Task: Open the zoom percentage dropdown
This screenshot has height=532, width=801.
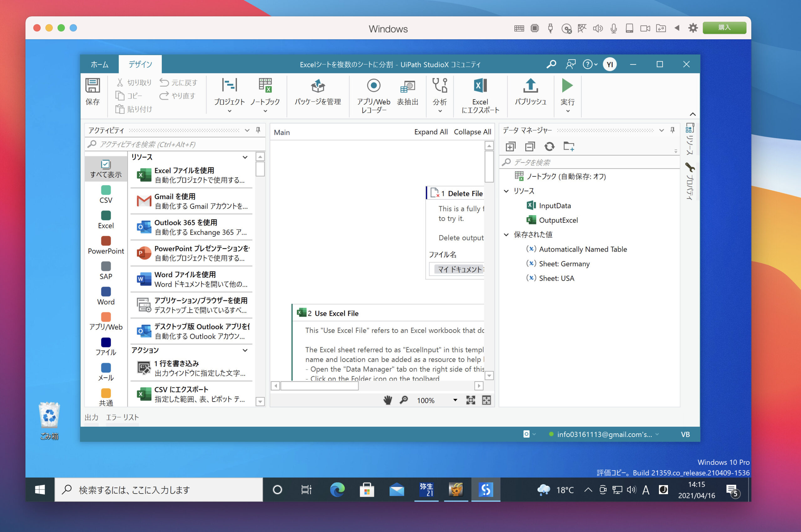Action: [455, 400]
